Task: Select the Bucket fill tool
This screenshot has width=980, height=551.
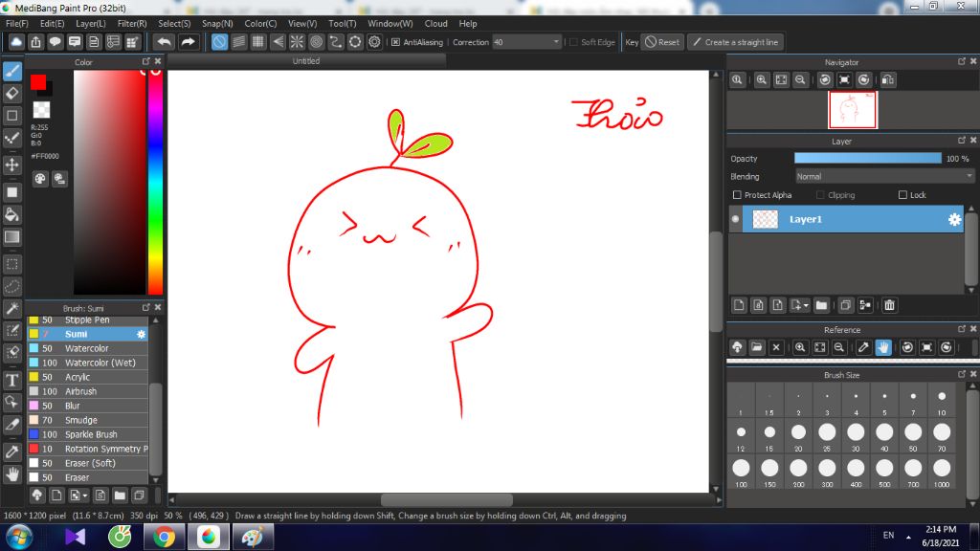Action: 12,215
